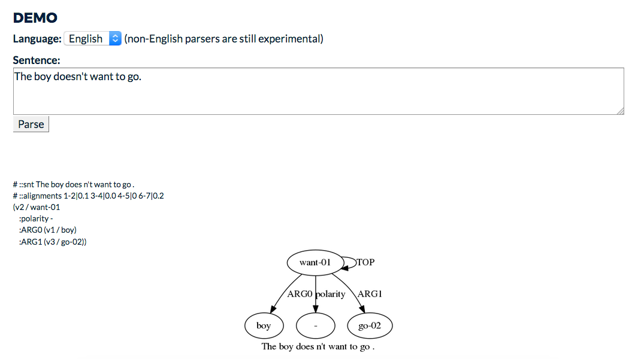The image size is (644, 359).
Task: Click the sentence caption below the graph
Action: point(318,346)
